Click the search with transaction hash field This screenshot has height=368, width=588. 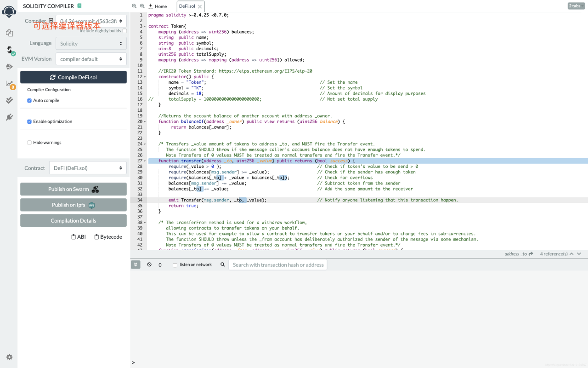point(278,264)
